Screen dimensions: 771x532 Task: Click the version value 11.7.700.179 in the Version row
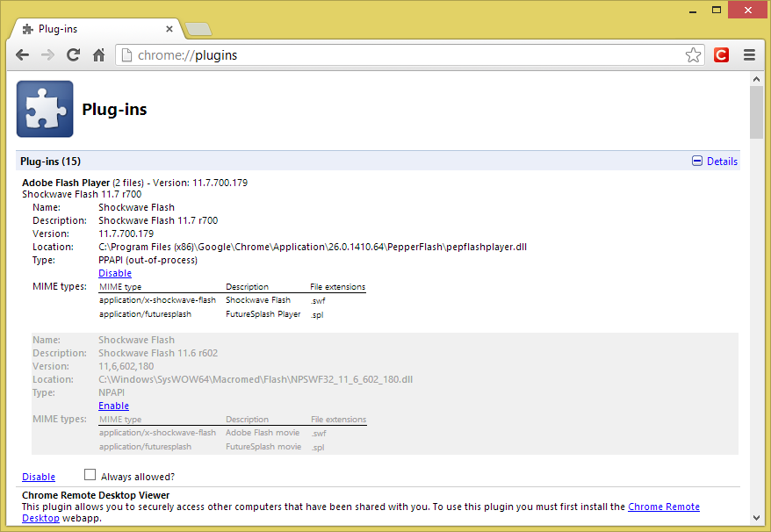coord(126,234)
